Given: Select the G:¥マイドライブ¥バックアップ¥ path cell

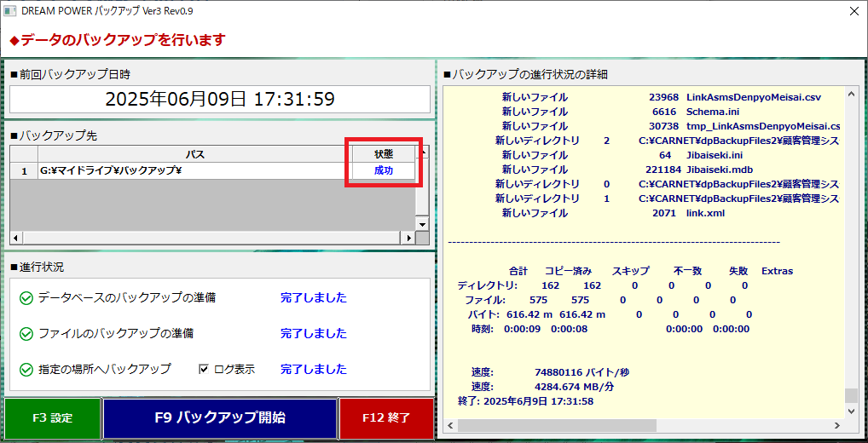Looking at the screenshot, I should (195, 171).
